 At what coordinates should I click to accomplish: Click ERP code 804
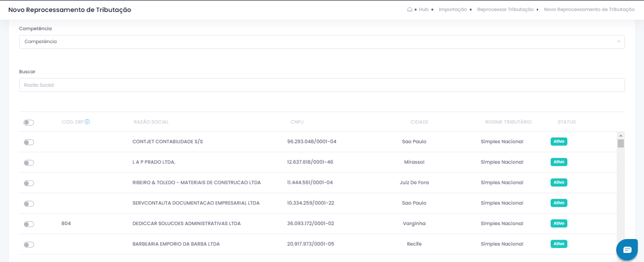pos(66,224)
